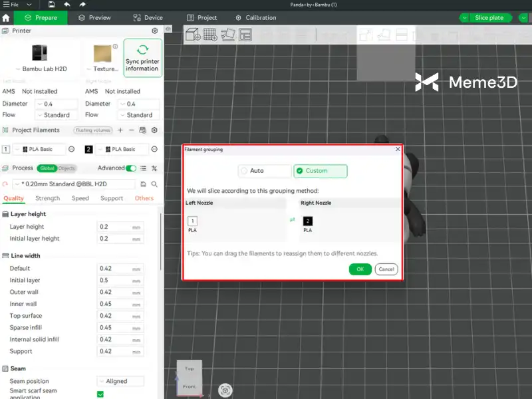Click the swap nozzles arrows icon
Screen dimensions: 532x399
(x=293, y=220)
